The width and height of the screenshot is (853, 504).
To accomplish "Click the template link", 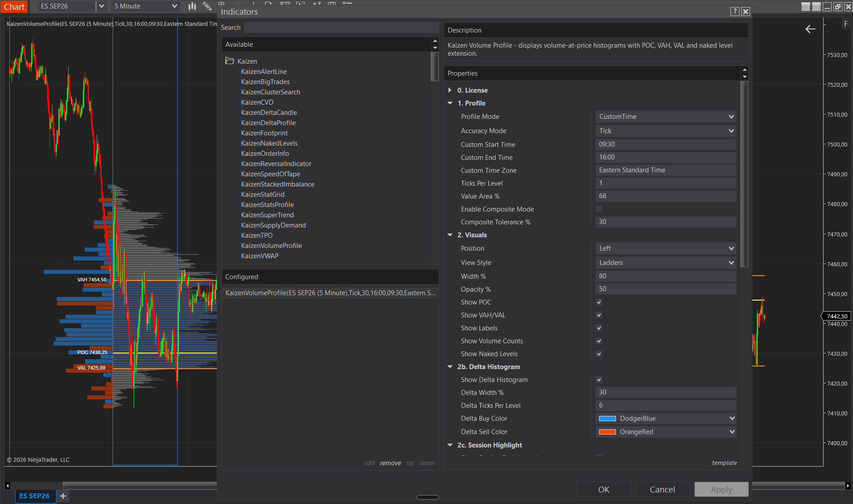I will point(724,463).
